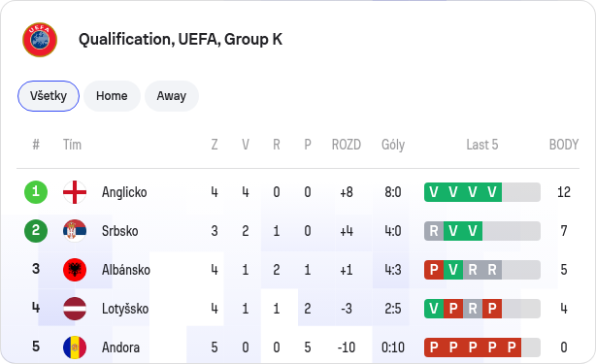This screenshot has width=596, height=364.
Task: Open the Albánsko team link
Action: click(x=126, y=270)
